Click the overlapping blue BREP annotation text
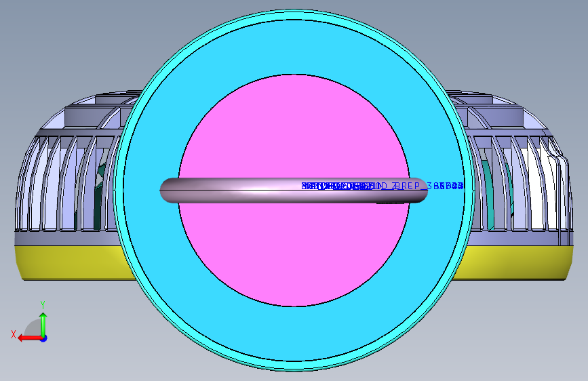This screenshot has width=588, height=381. point(383,186)
